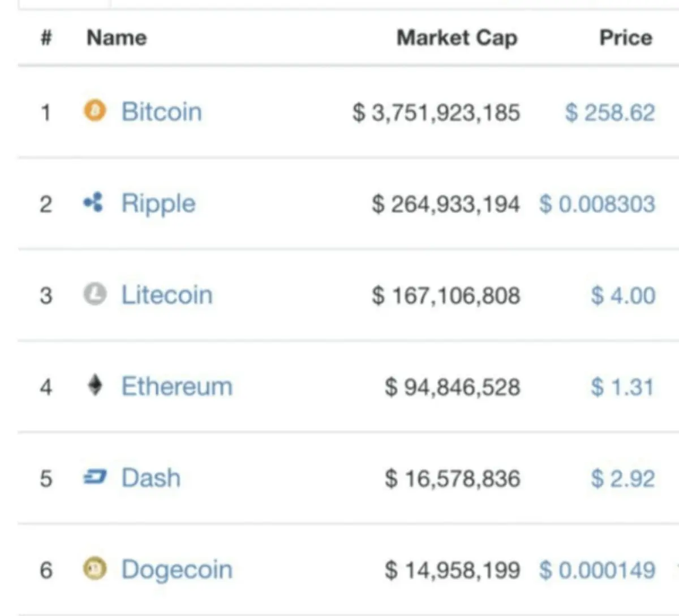Click the blue Dash logo icon
The image size is (679, 616).
(94, 477)
